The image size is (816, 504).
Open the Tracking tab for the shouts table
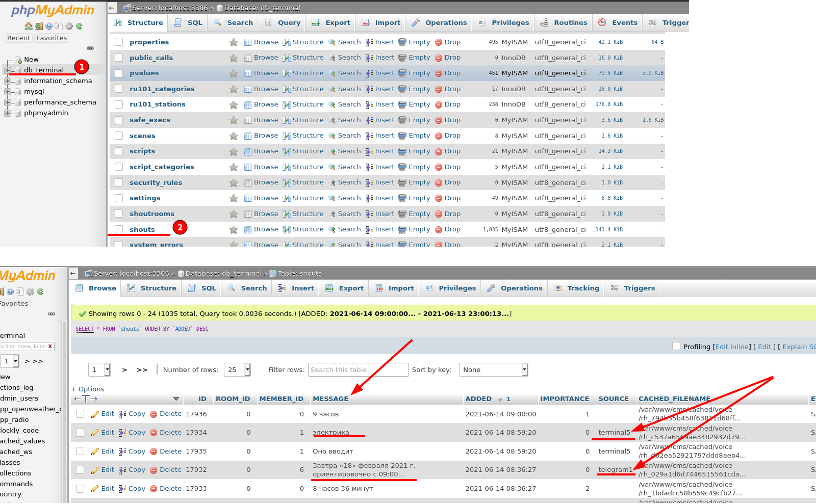pyautogui.click(x=576, y=288)
